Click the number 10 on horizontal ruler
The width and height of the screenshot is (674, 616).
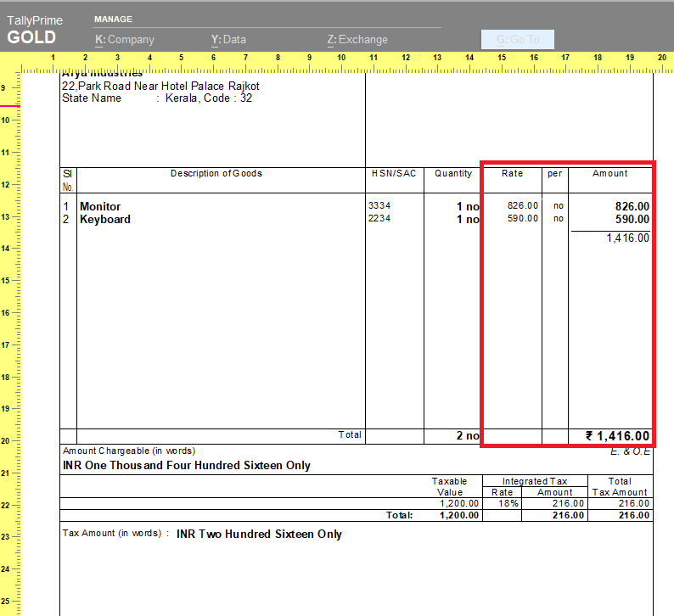(341, 58)
